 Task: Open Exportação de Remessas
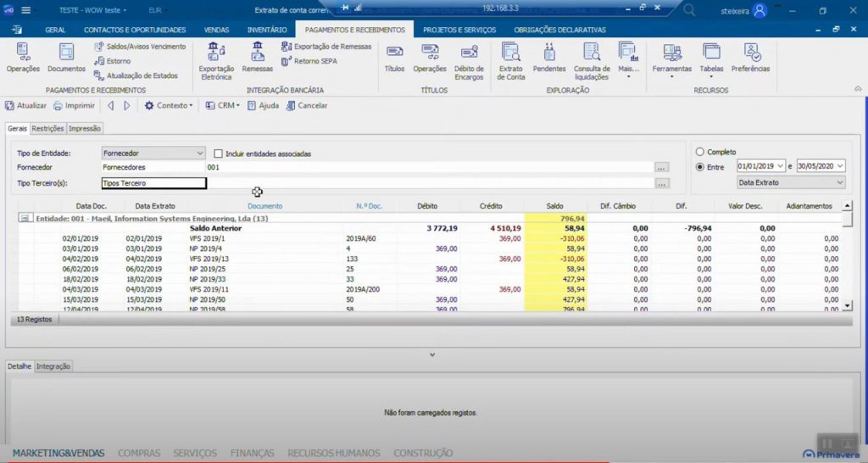point(326,47)
